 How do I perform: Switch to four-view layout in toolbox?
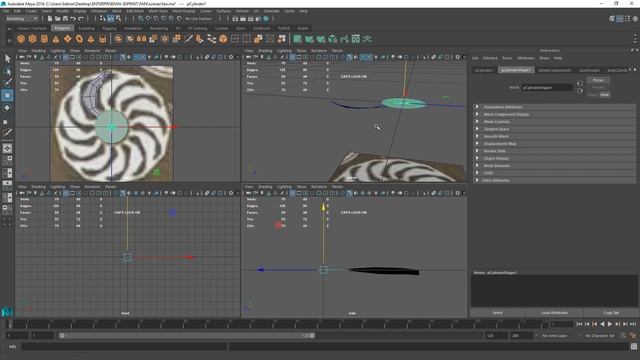[7, 158]
